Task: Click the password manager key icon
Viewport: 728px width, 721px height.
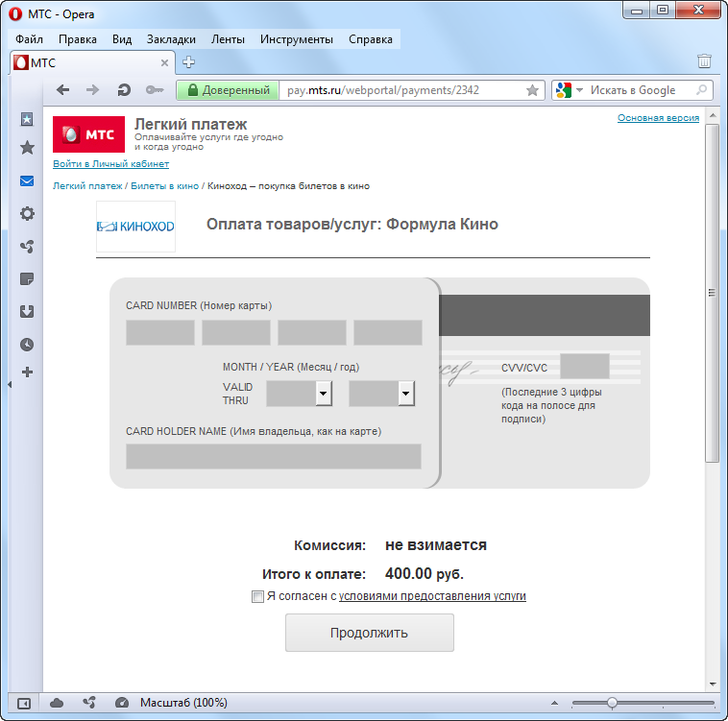Action: pyautogui.click(x=154, y=90)
